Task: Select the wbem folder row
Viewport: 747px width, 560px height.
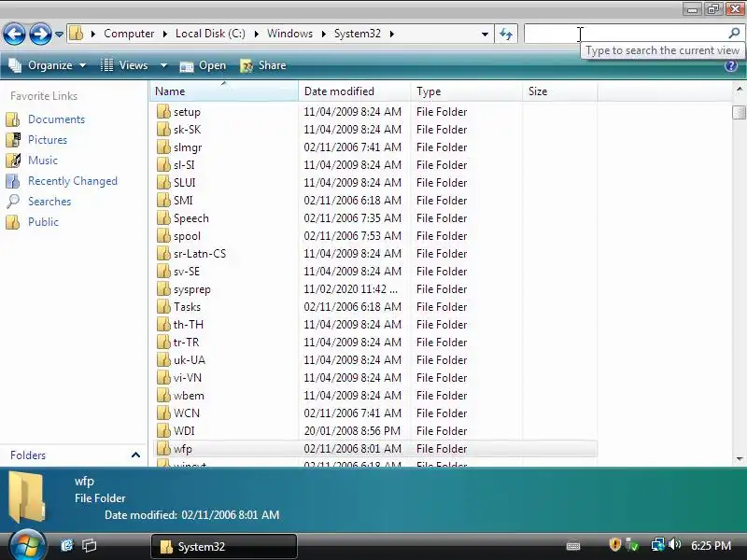Action: pyautogui.click(x=374, y=395)
